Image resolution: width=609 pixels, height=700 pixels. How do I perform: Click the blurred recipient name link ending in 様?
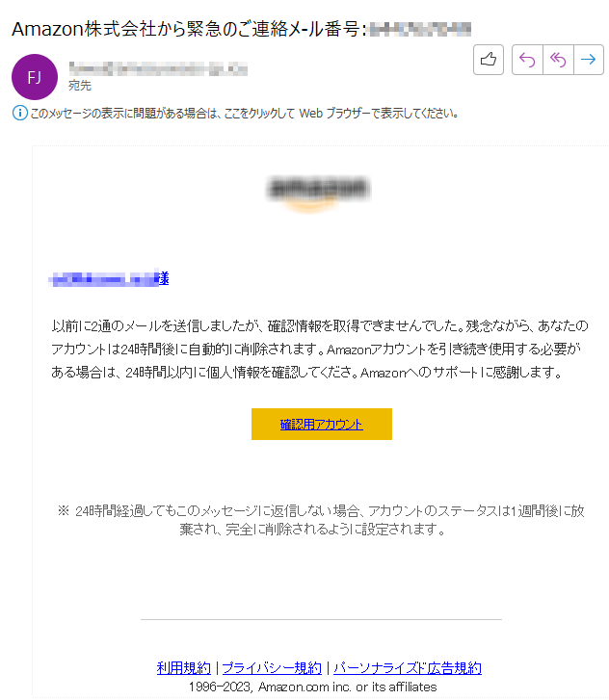(x=109, y=279)
